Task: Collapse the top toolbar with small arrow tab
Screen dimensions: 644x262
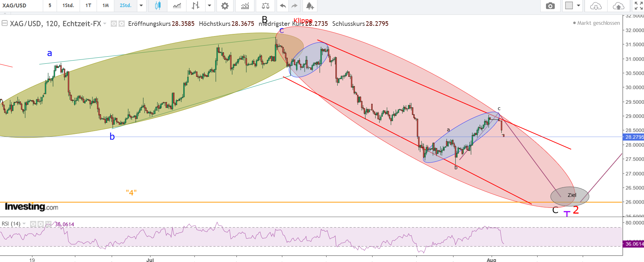Action: point(5,13)
